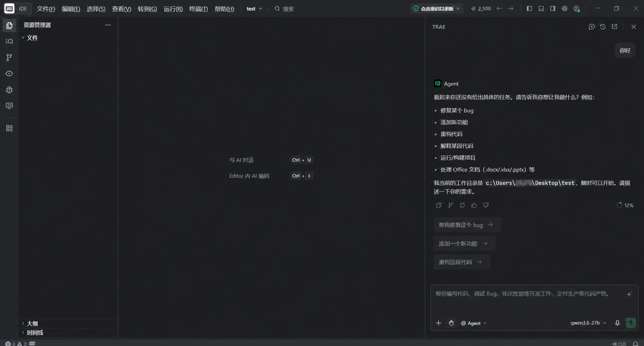Click the hand icon beside the plus button
Viewport: 644px width, 346px height.
pyautogui.click(x=451, y=323)
